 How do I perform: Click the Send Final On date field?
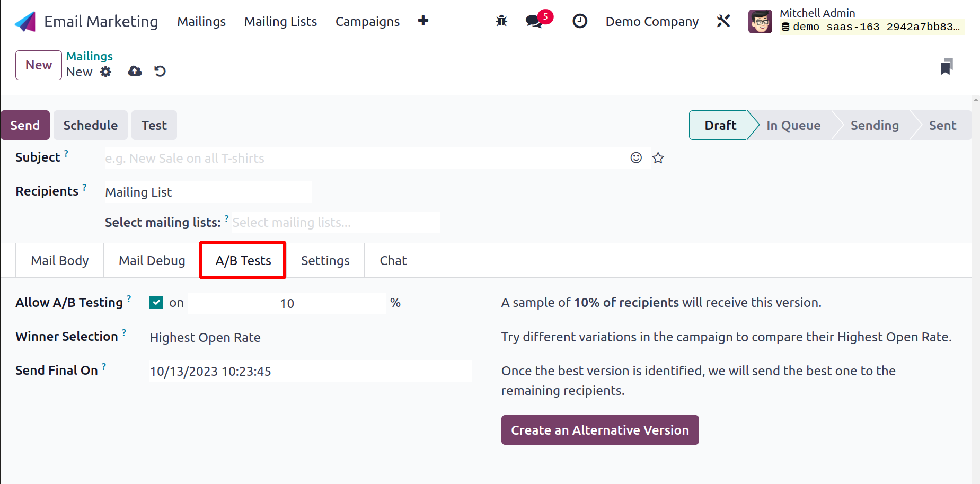coord(310,371)
